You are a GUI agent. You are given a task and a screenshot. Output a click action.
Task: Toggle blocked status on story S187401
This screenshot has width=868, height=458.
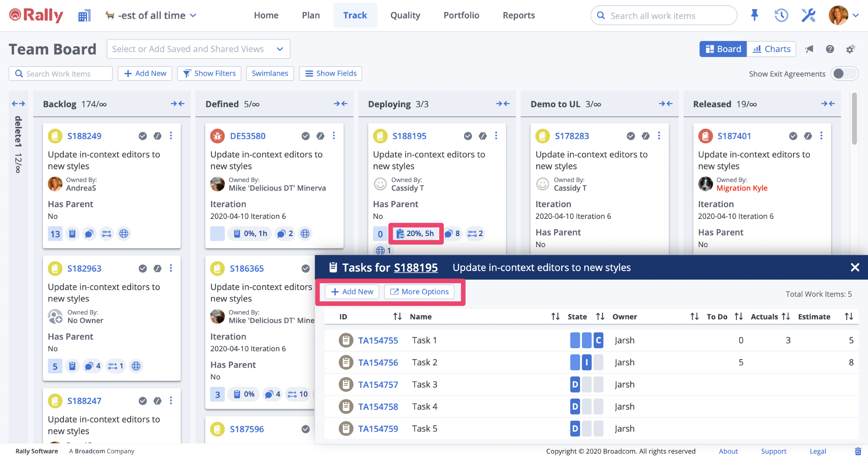pos(808,136)
